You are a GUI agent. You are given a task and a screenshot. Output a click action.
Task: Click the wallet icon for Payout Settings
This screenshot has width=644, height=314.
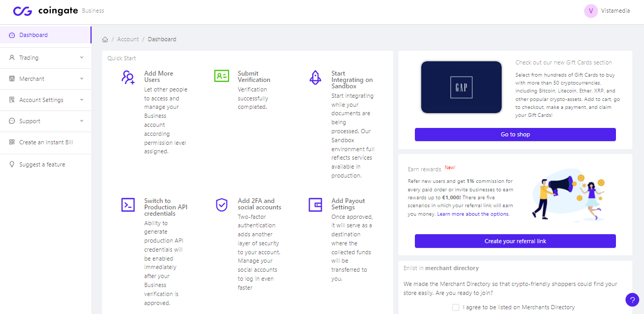click(x=315, y=205)
